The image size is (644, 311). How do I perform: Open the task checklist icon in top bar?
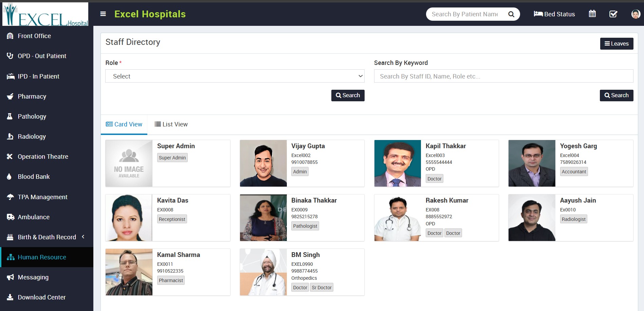(x=613, y=14)
